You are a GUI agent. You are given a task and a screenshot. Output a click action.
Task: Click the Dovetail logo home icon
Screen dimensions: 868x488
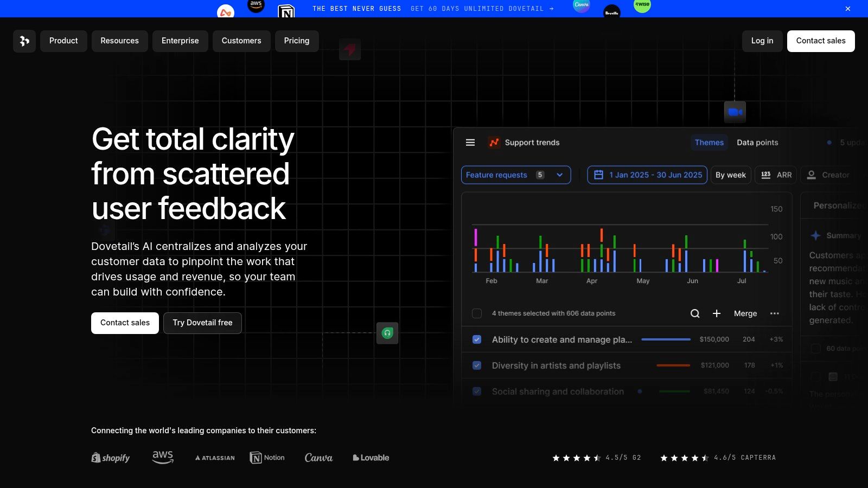[24, 41]
